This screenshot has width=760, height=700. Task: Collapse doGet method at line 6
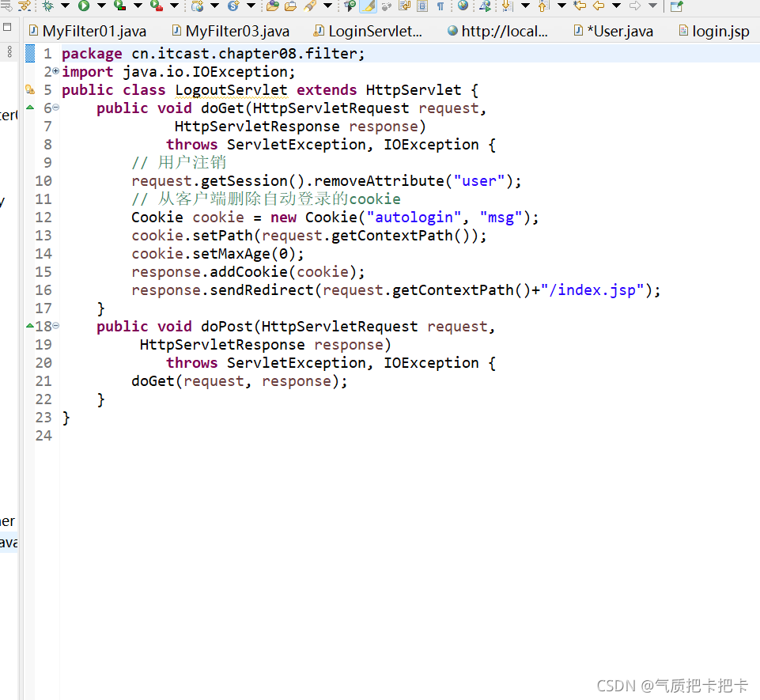pos(55,108)
